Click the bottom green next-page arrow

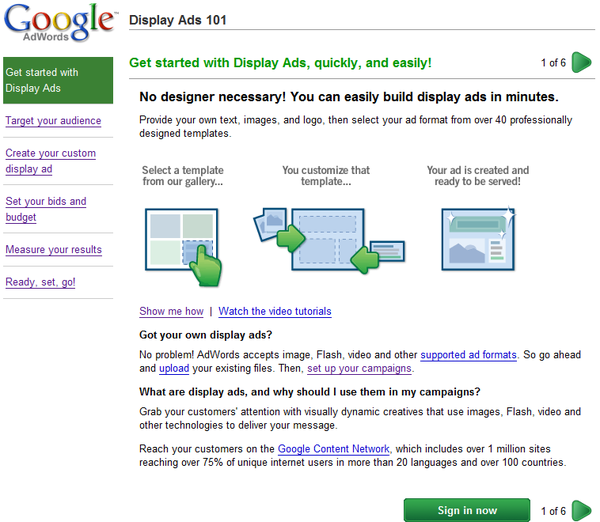point(581,511)
